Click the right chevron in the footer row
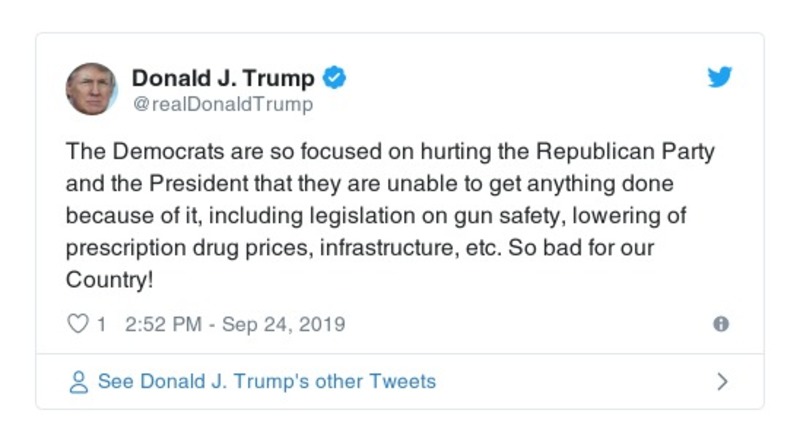This screenshot has width=800, height=445. pos(723,382)
